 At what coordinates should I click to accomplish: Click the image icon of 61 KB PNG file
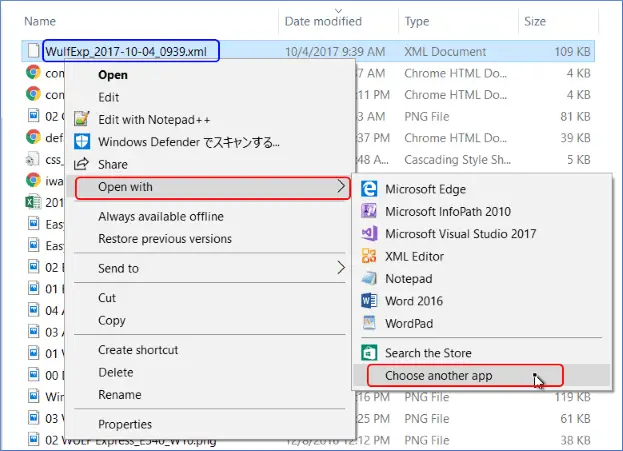pos(34,418)
